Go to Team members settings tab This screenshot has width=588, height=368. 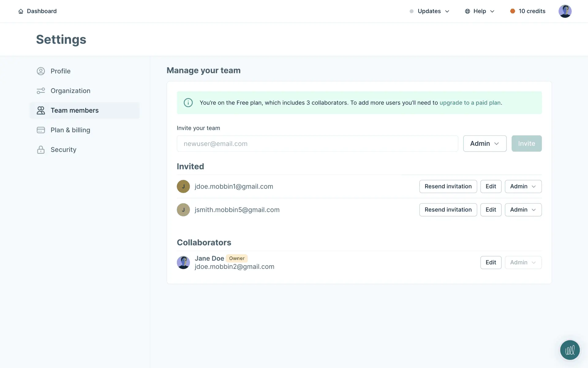74,110
